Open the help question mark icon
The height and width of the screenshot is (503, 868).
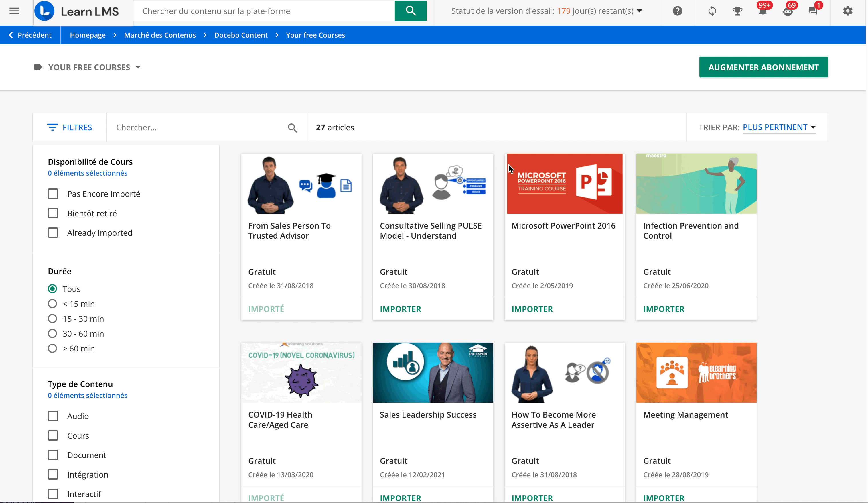click(677, 11)
